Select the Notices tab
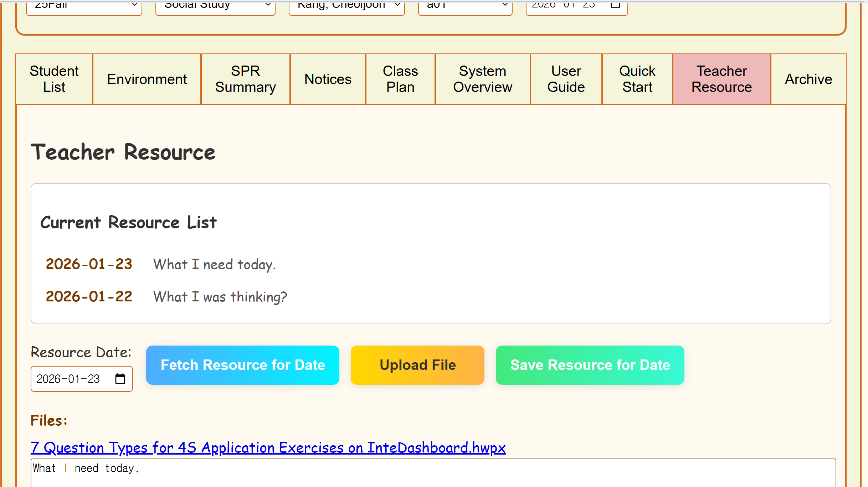The height and width of the screenshot is (487, 868). (328, 79)
